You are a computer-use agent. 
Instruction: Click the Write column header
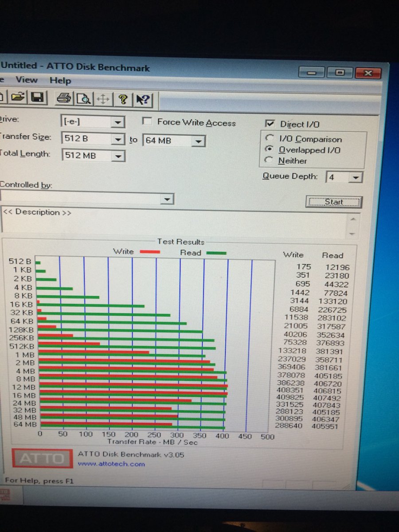(293, 254)
